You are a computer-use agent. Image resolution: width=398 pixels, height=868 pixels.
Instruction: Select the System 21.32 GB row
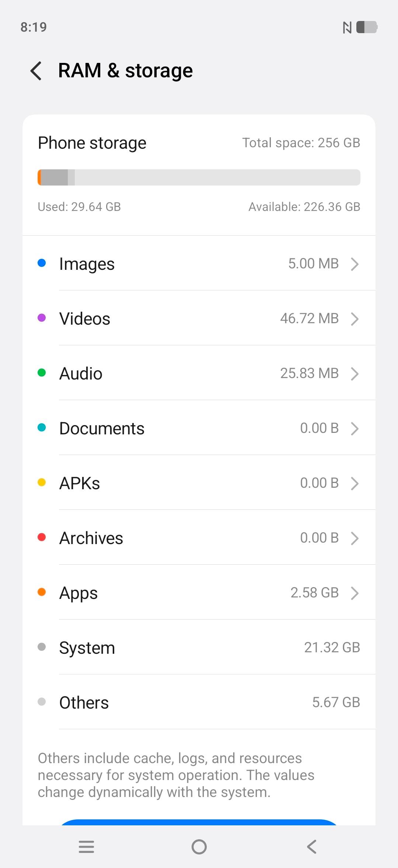(x=199, y=648)
